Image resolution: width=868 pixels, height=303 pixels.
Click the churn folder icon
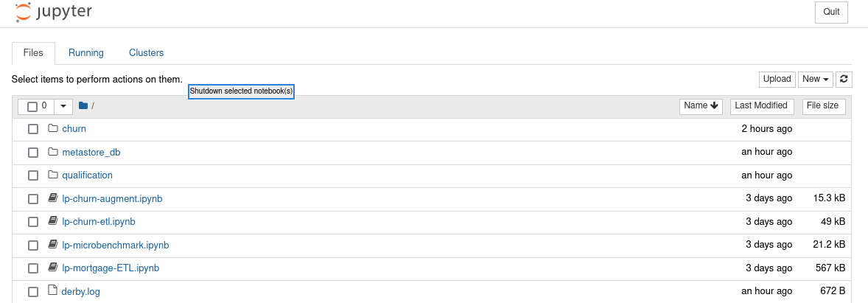point(52,129)
